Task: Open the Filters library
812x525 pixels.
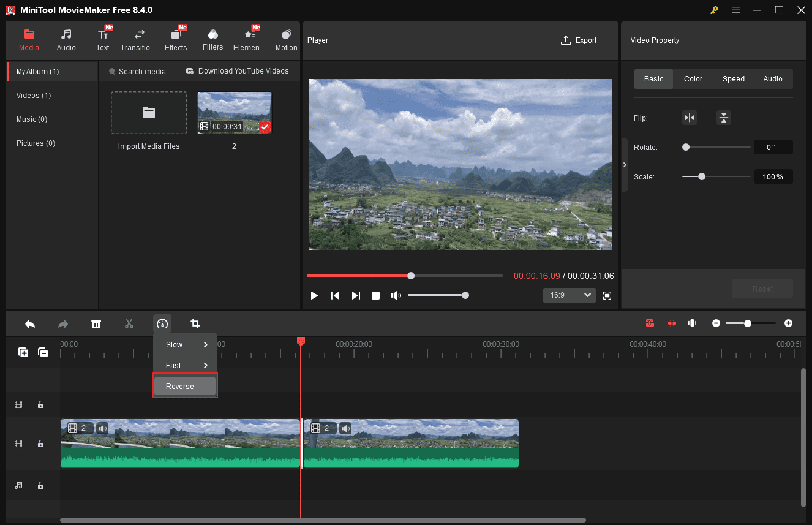Action: 212,39
